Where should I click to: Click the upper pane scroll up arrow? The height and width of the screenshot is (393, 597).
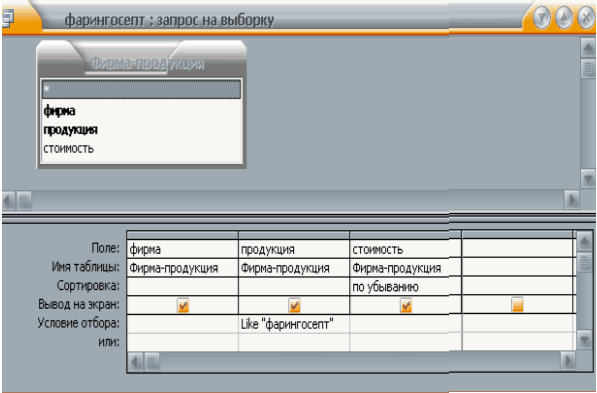(x=588, y=48)
